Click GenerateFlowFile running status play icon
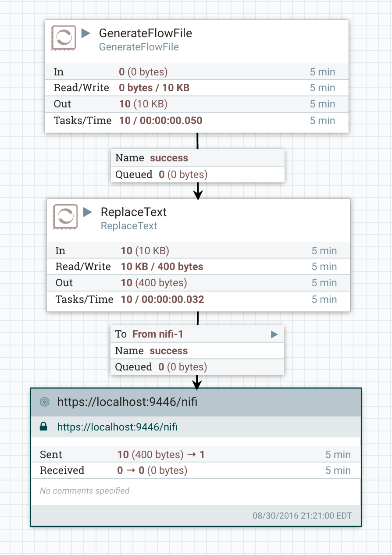Image resolution: width=392 pixels, height=555 pixels. pos(86,33)
